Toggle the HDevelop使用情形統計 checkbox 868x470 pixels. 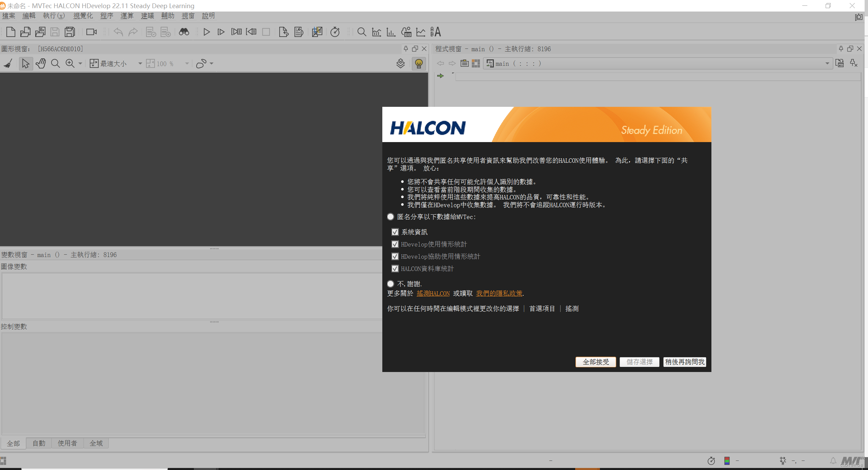pos(395,244)
